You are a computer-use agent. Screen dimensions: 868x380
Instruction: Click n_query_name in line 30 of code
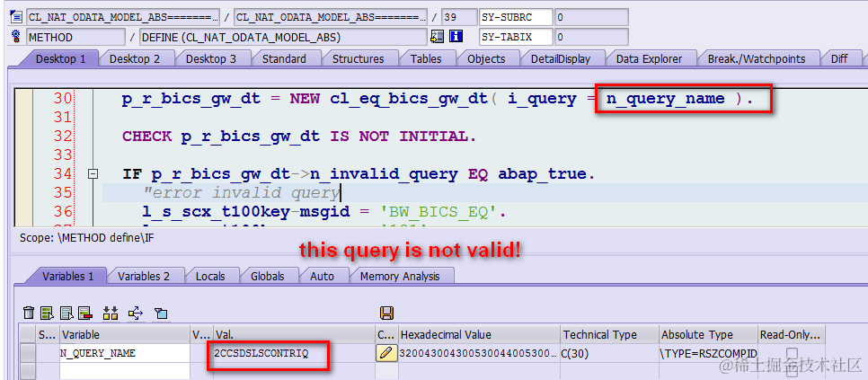click(666, 99)
